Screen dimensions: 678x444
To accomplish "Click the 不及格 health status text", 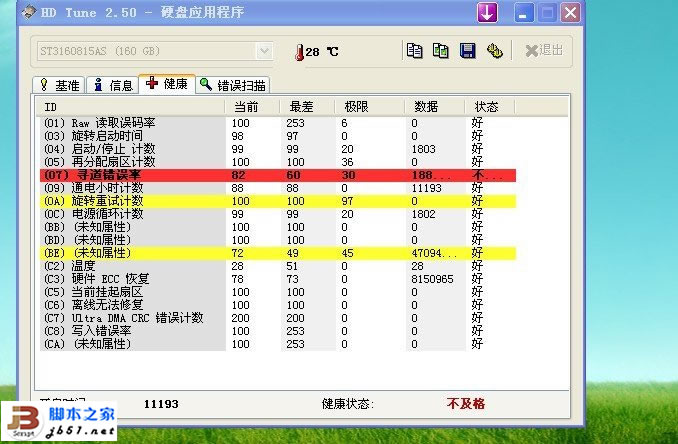I will click(x=466, y=404).
